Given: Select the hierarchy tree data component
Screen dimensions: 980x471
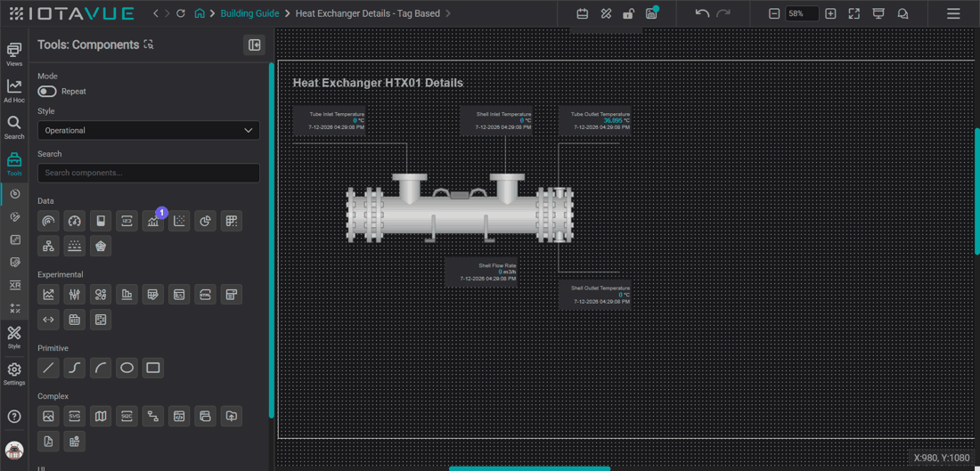Looking at the screenshot, I should click(48, 246).
